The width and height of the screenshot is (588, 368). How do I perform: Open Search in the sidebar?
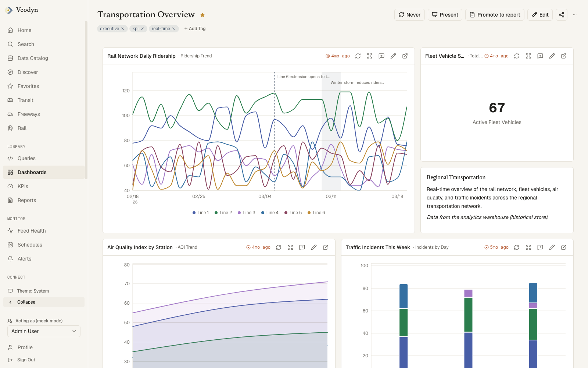44,44
